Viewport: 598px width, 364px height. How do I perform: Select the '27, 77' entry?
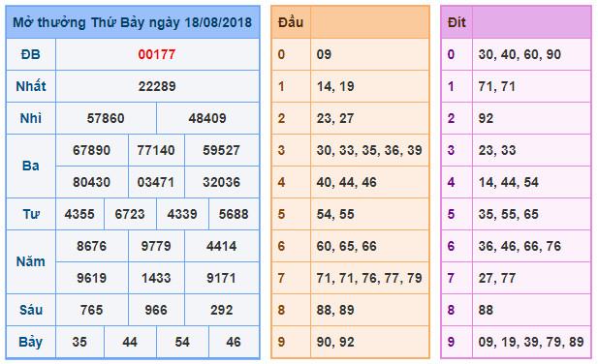tap(497, 279)
